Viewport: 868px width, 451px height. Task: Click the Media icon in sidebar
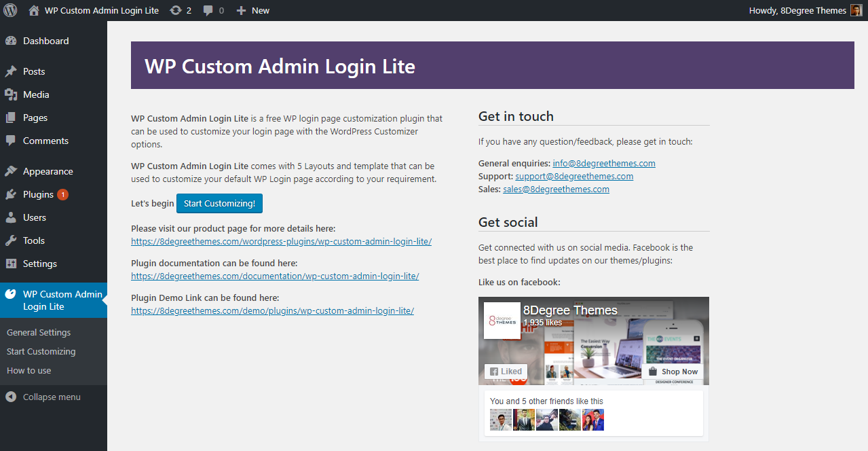(x=11, y=94)
